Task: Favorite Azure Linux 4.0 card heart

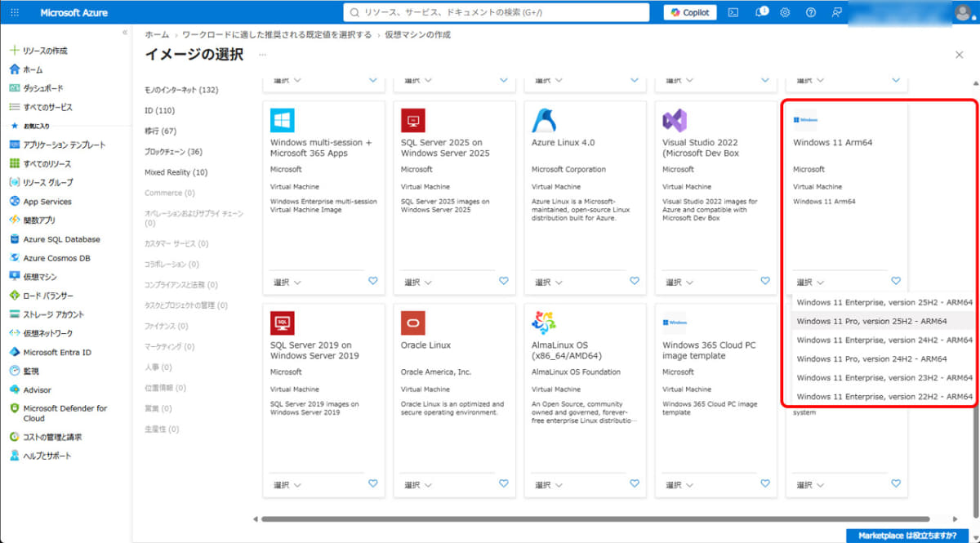Action: point(635,281)
